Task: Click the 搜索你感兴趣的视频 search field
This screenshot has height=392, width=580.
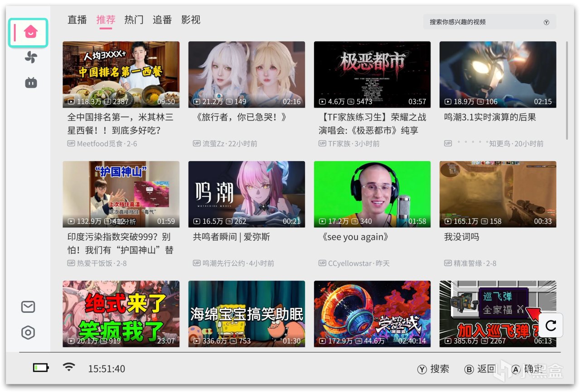Action: pyautogui.click(x=490, y=22)
